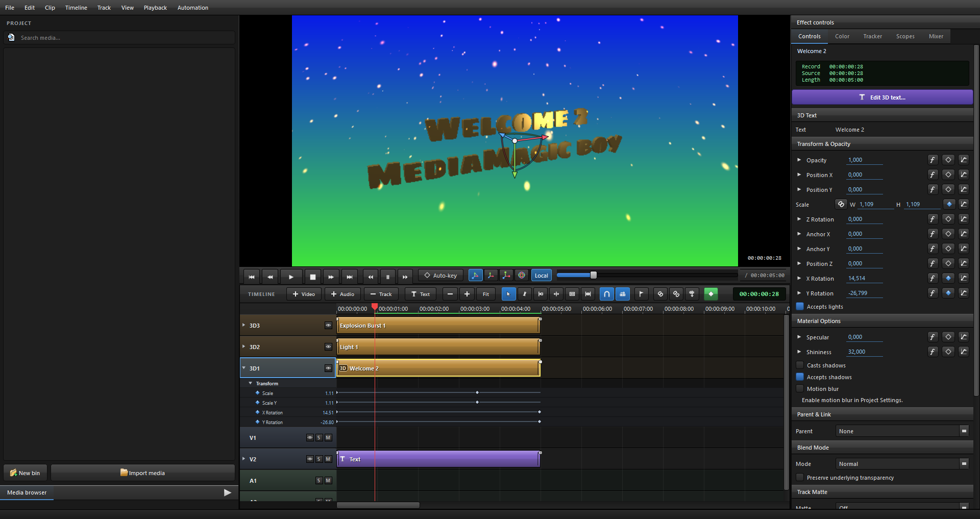Toggle Accepts lights checkbox
The image size is (980, 519).
pos(800,306)
